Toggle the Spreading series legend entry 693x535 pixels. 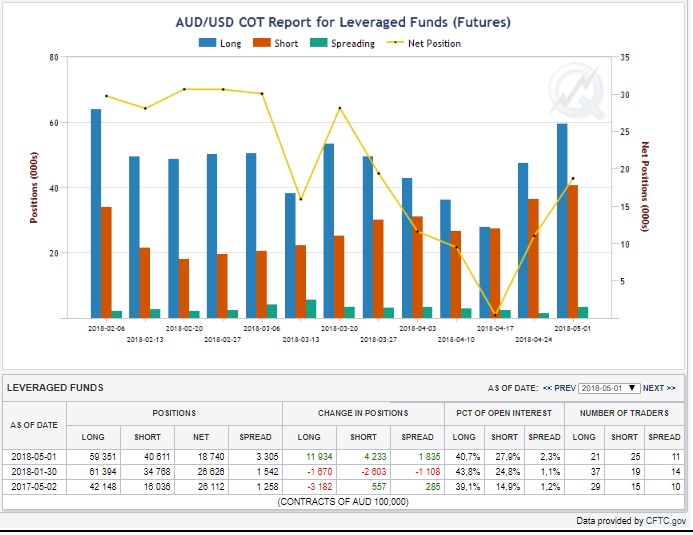pos(342,43)
